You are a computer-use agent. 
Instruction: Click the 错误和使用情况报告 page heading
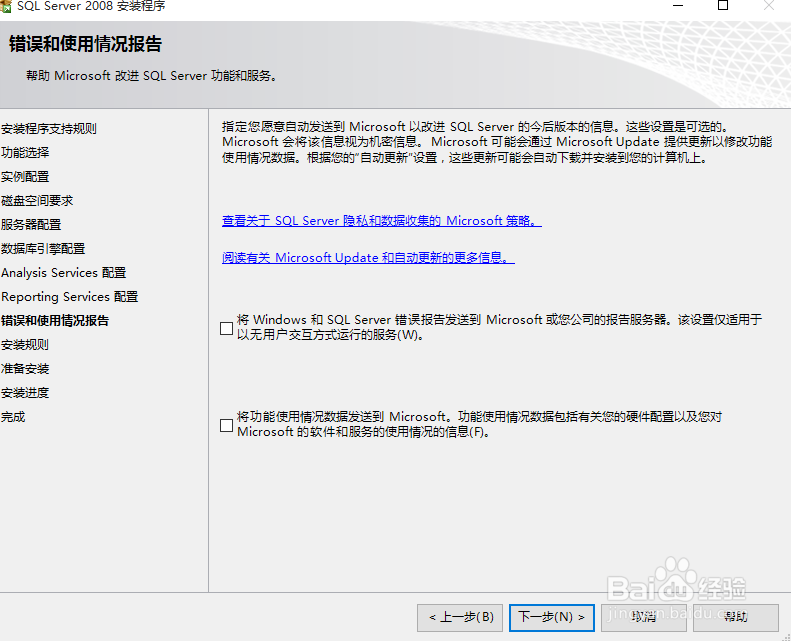coord(85,44)
